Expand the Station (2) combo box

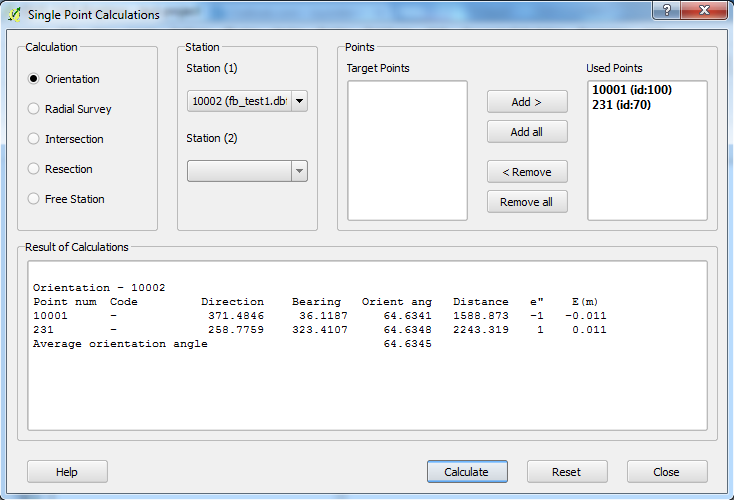point(299,171)
